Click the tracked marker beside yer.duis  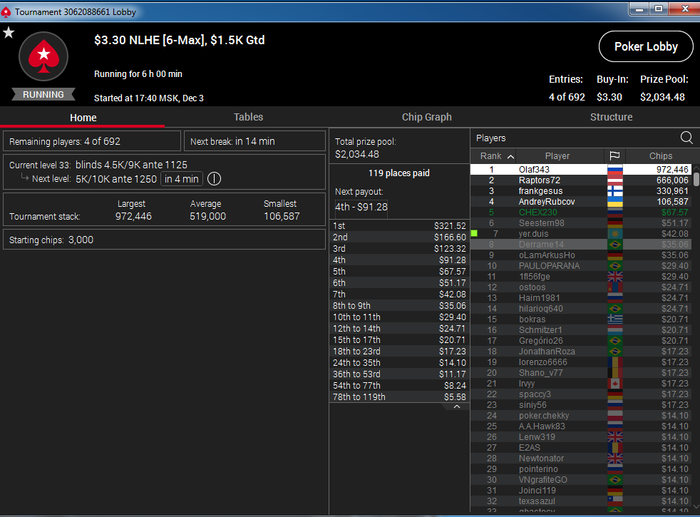(474, 233)
